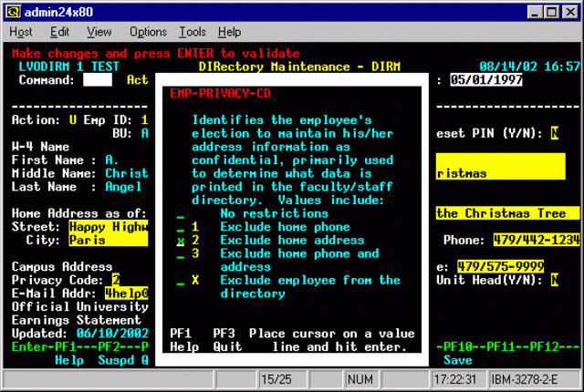This screenshot has height=392, width=584.
Task: Click the Updated date 06/10/2002
Action: (x=112, y=334)
